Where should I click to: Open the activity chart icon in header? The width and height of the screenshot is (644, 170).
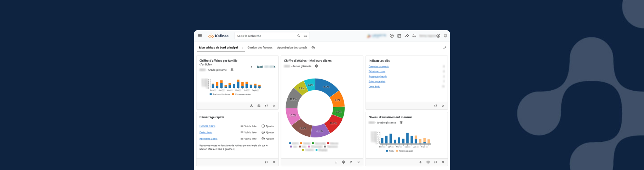click(x=407, y=36)
